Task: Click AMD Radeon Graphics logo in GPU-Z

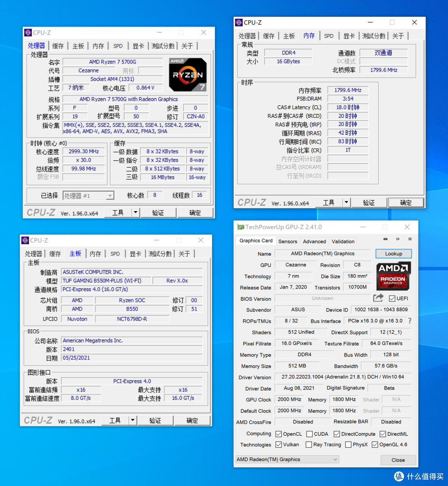Action: click(393, 276)
